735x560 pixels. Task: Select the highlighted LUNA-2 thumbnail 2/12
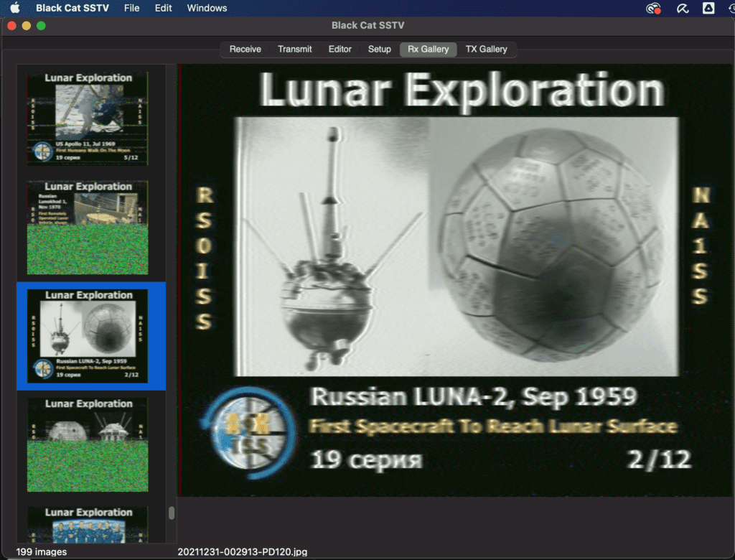(88, 336)
